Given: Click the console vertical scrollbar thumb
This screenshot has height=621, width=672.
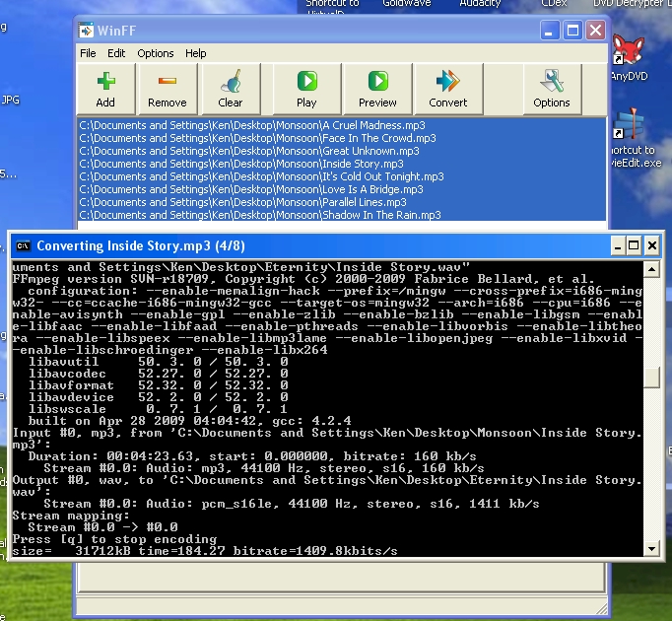Looking at the screenshot, I should [652, 377].
